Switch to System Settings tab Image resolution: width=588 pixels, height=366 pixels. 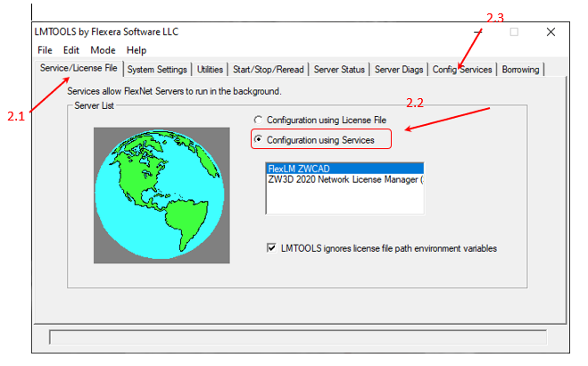tap(157, 70)
